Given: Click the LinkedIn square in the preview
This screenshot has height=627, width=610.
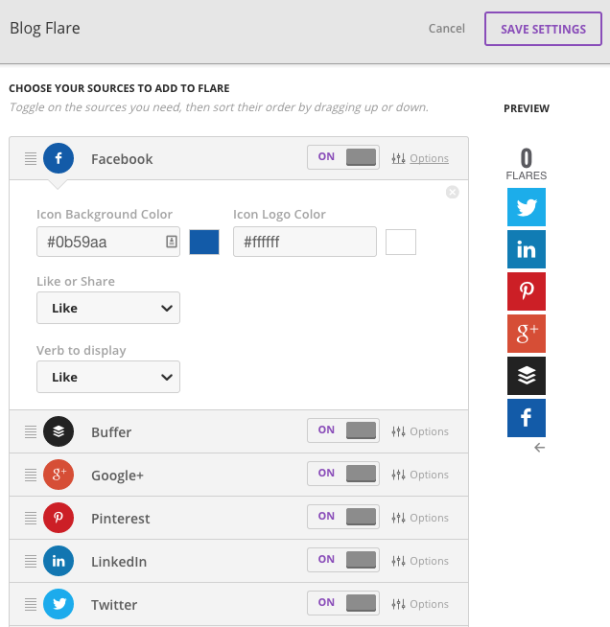Looking at the screenshot, I should (x=526, y=249).
